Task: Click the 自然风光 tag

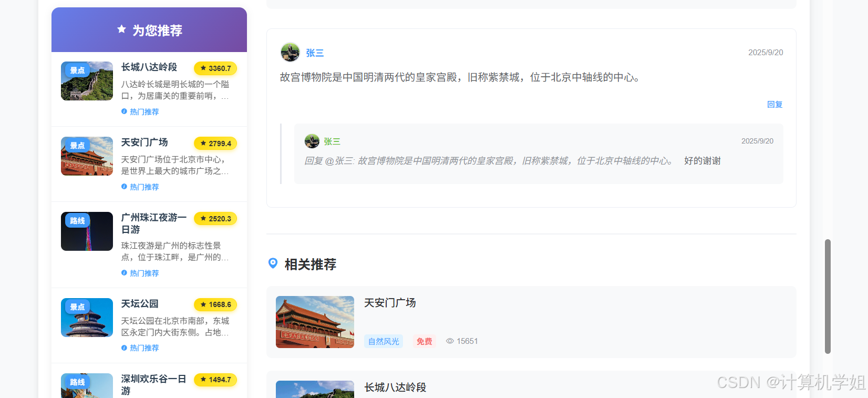Action: tap(384, 341)
